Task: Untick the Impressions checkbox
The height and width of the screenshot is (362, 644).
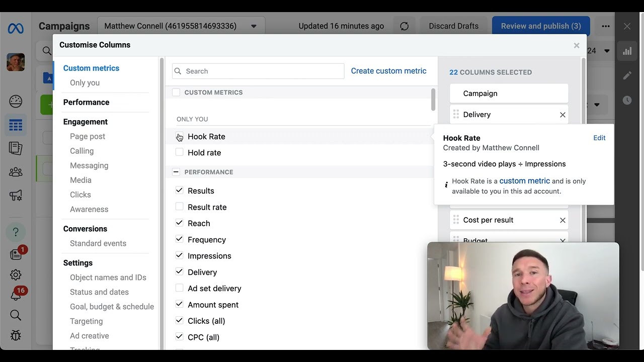Action: 179,255
